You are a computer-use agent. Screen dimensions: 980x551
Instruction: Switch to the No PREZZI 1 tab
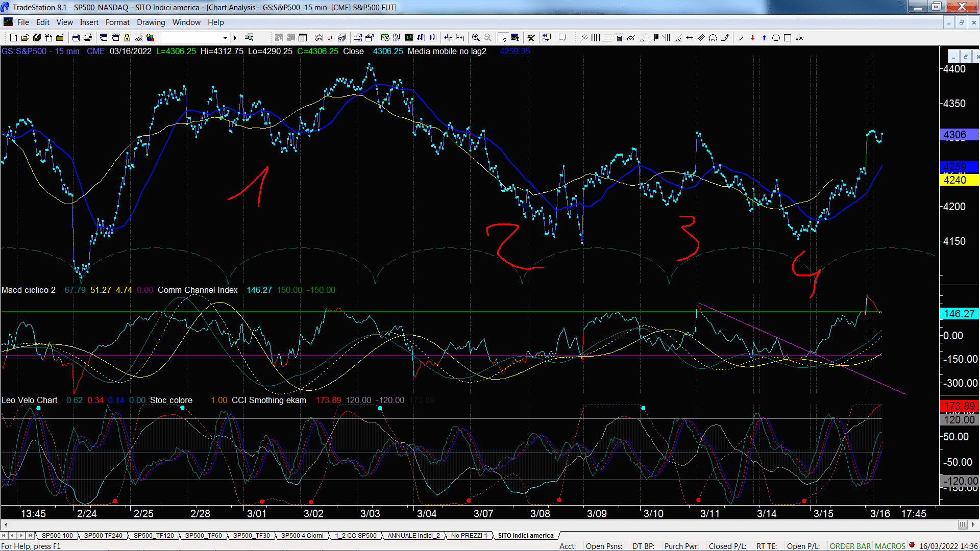point(469,536)
